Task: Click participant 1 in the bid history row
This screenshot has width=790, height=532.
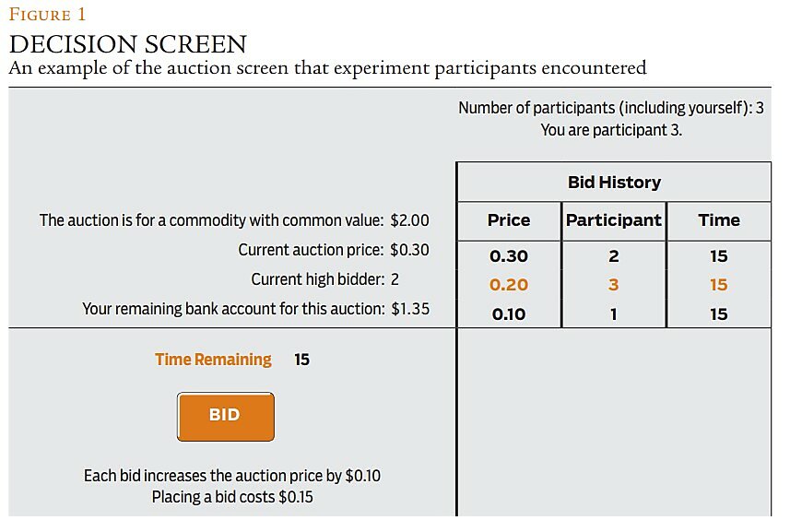Action: (x=613, y=314)
